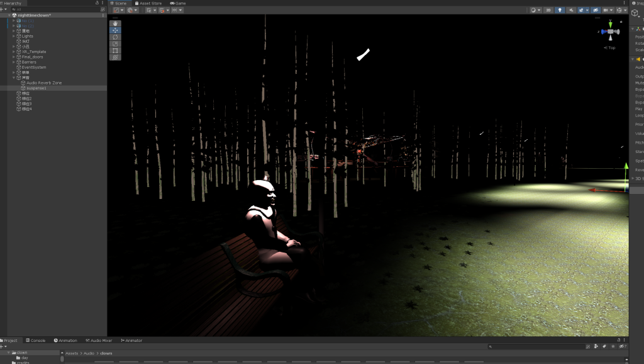The height and width of the screenshot is (364, 644).
Task: Expand Barriers in Hierarchy
Action: click(x=14, y=62)
